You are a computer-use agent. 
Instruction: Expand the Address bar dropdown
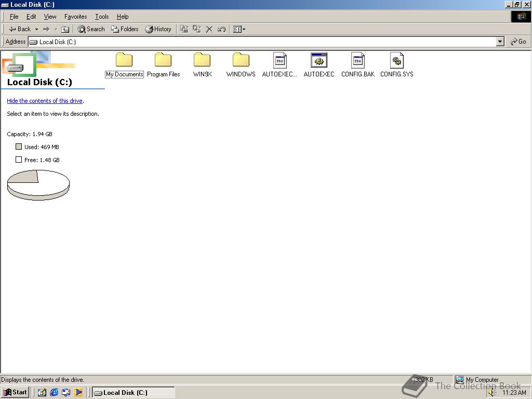500,42
